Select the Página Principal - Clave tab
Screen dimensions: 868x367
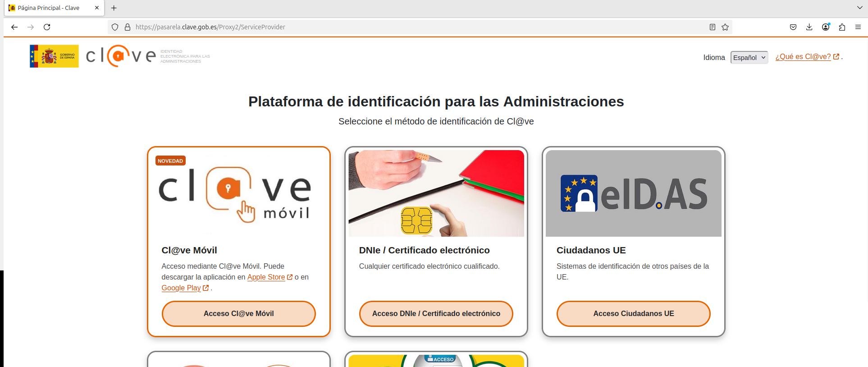49,8
